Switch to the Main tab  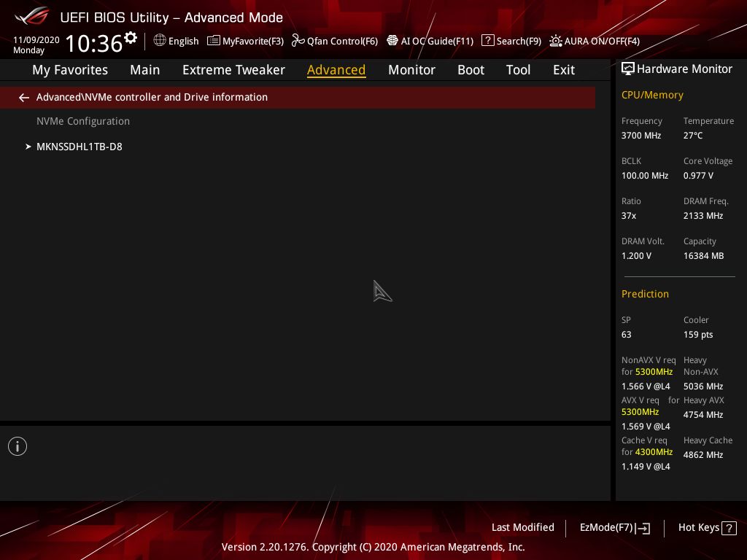(145, 70)
